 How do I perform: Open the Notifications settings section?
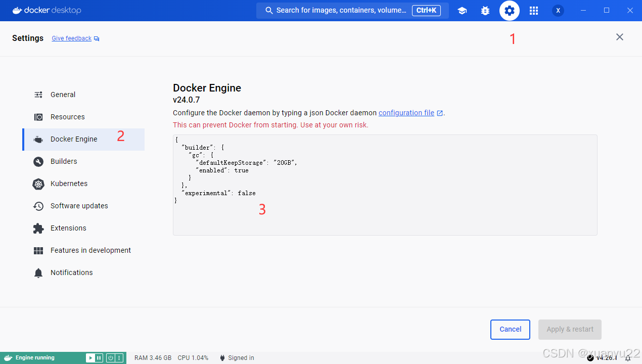point(83,272)
